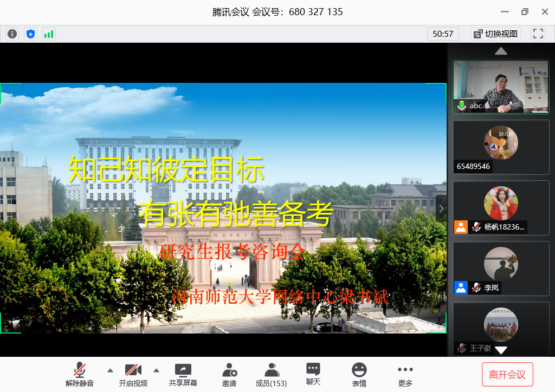Expand video options arrow beside 开启视频
The width and height of the screenshot is (555, 392).
pyautogui.click(x=157, y=370)
